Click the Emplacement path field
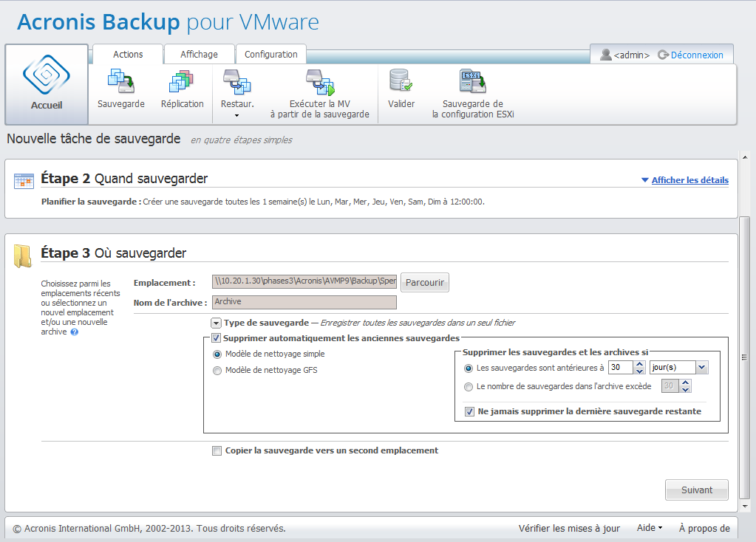Image resolution: width=756 pixels, height=542 pixels. pyautogui.click(x=304, y=281)
